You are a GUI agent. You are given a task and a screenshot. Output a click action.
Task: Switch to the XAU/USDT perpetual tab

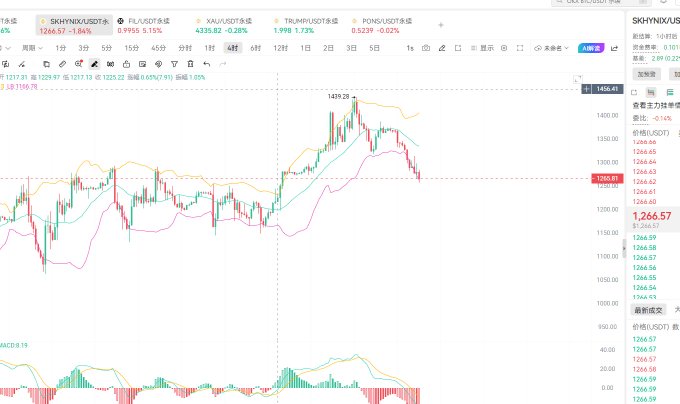click(223, 26)
